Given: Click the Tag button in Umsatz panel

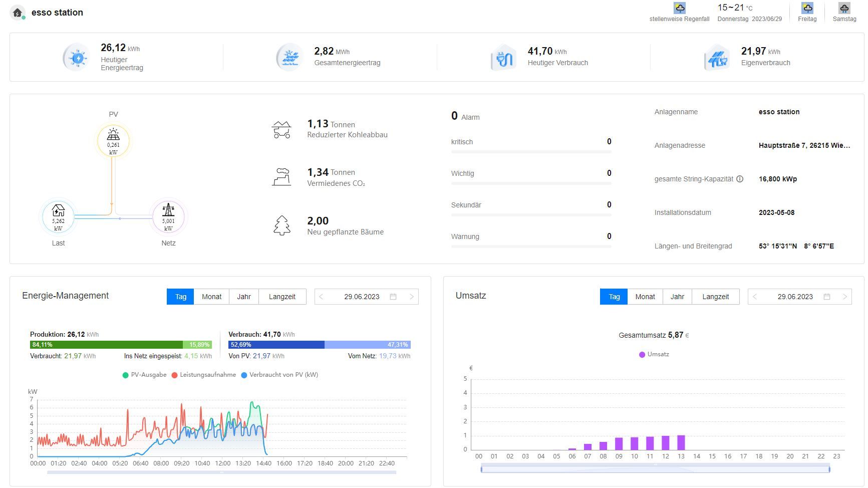Looking at the screenshot, I should 614,297.
